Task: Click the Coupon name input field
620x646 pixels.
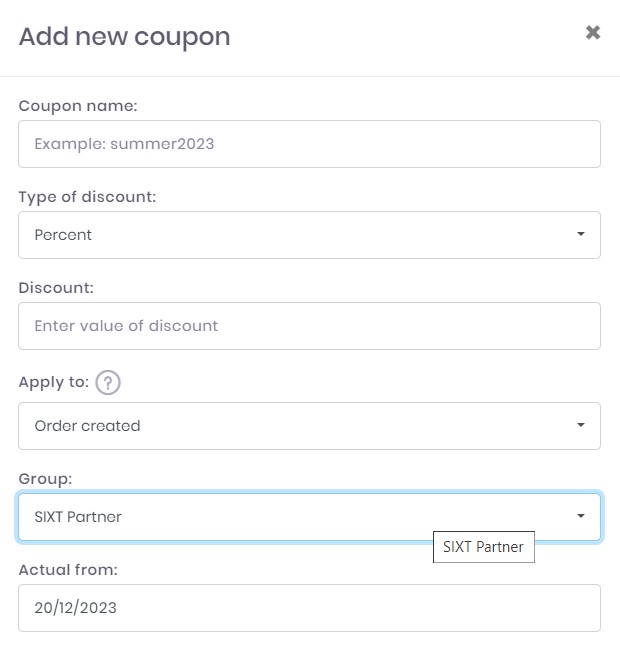Action: click(x=309, y=144)
